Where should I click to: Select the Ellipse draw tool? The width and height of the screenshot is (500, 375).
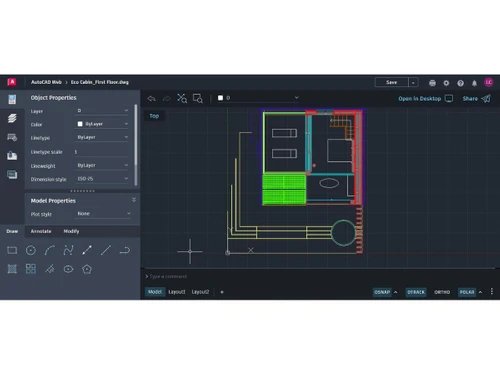pyautogui.click(x=68, y=269)
